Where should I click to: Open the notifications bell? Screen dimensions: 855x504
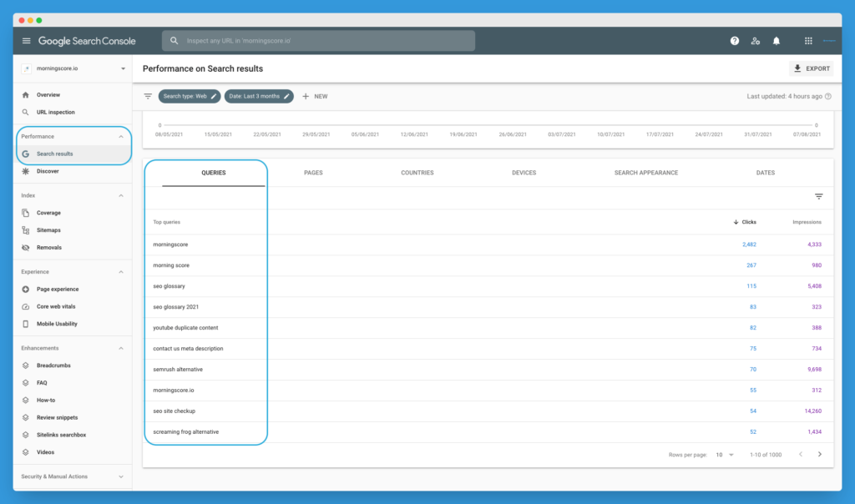click(x=777, y=41)
